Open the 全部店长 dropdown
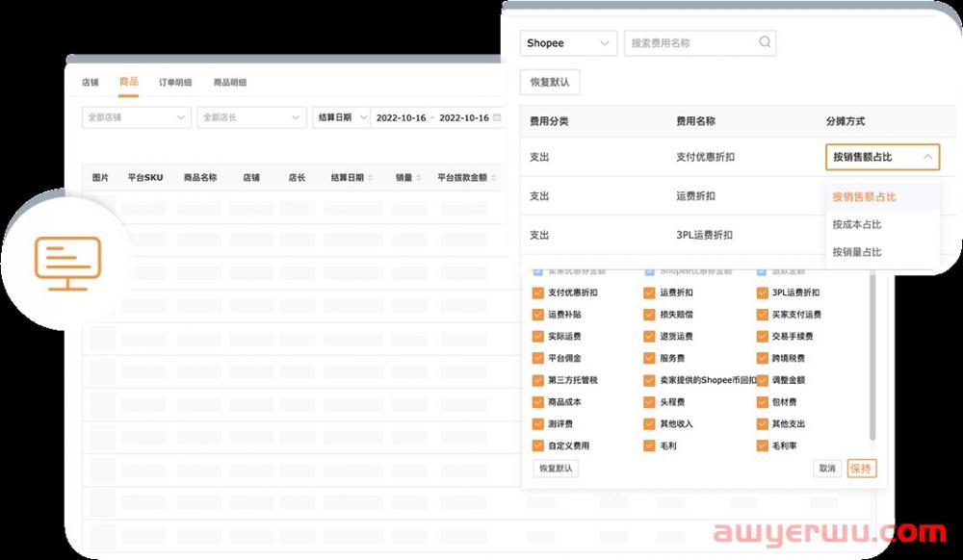 click(250, 116)
